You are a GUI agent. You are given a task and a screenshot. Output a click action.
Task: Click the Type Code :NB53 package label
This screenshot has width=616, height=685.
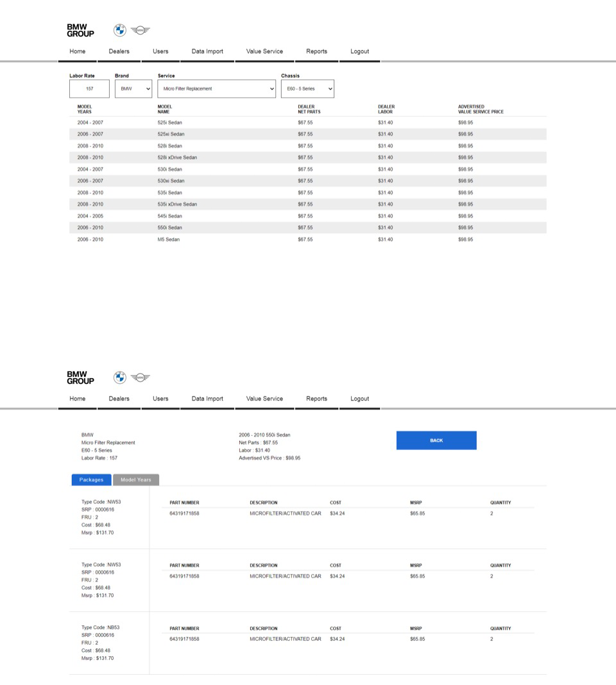[x=100, y=627]
